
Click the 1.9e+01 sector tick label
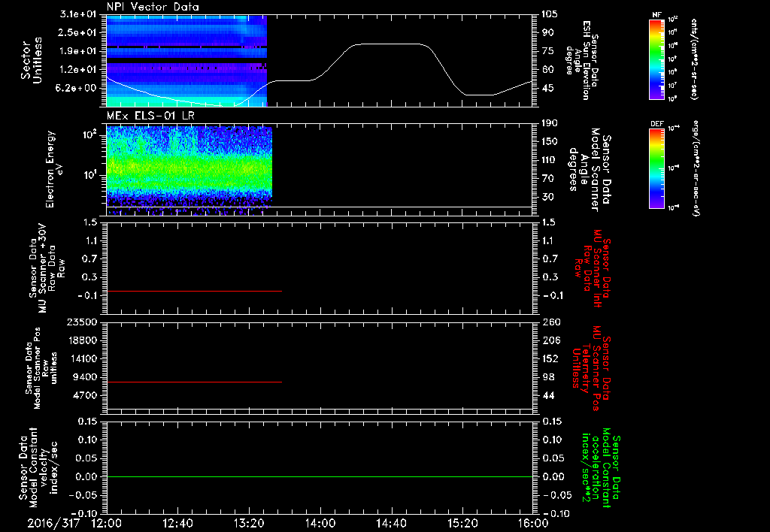(78, 51)
